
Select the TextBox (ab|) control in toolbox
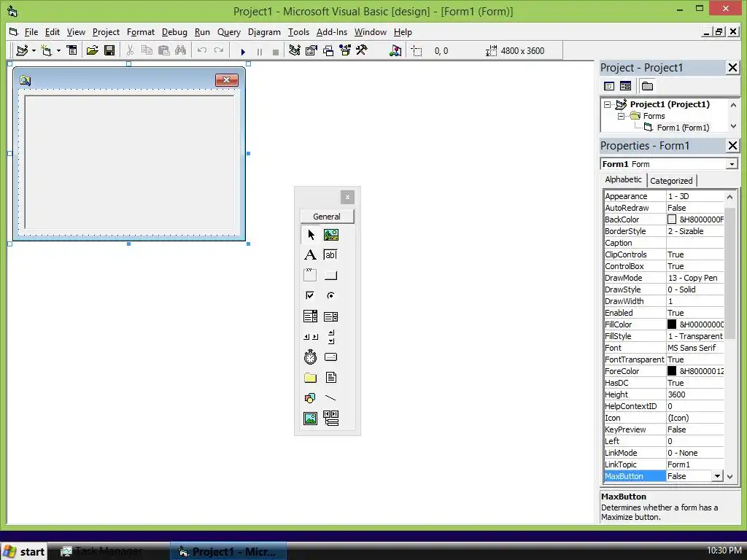pos(330,254)
